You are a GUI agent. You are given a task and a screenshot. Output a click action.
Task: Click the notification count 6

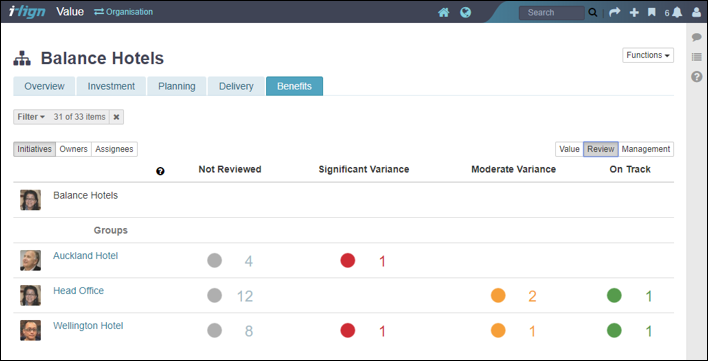point(667,13)
